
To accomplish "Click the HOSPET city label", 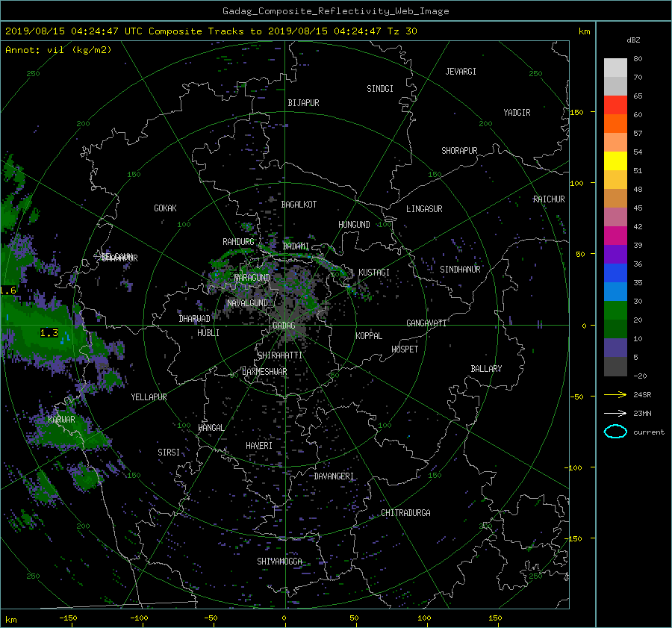I will [405, 349].
